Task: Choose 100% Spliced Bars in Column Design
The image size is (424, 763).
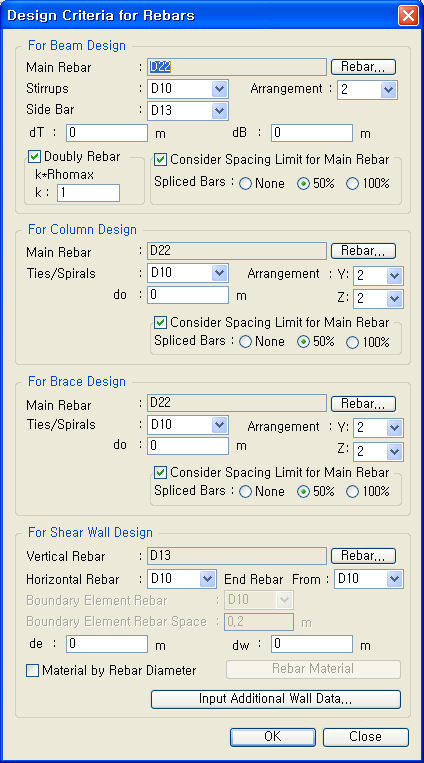Action: 352,343
